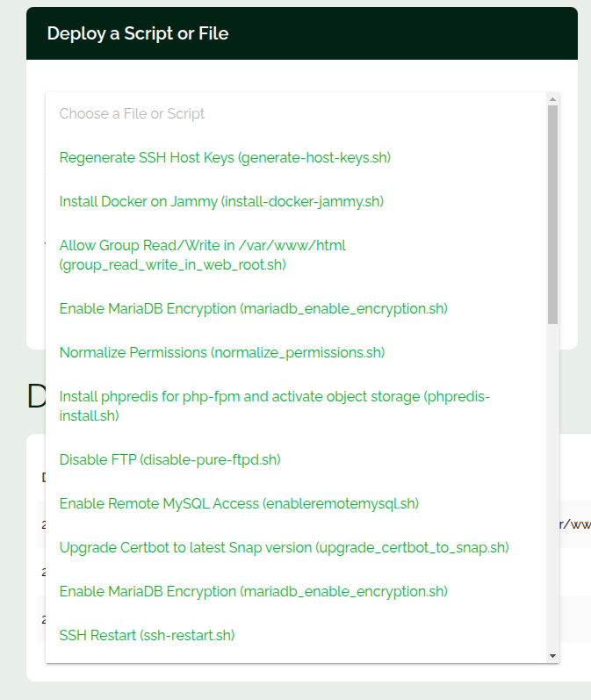The height and width of the screenshot is (700, 591).
Task: Select Enable MariaDB Encryption above Normalize Permissions
Action: [253, 308]
